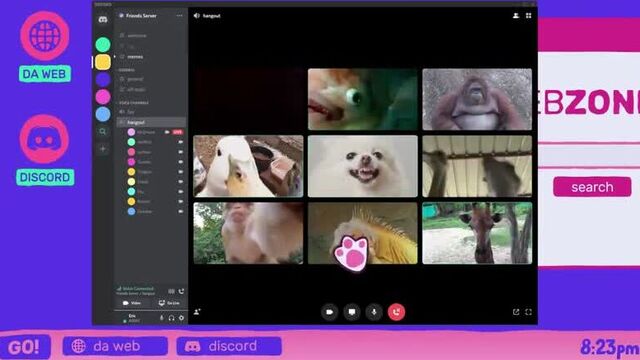640x360 pixels.
Task: Select the orangutan video tile
Action: click(477, 99)
